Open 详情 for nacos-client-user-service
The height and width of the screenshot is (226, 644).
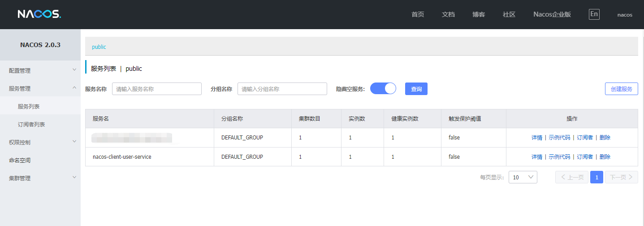click(537, 157)
